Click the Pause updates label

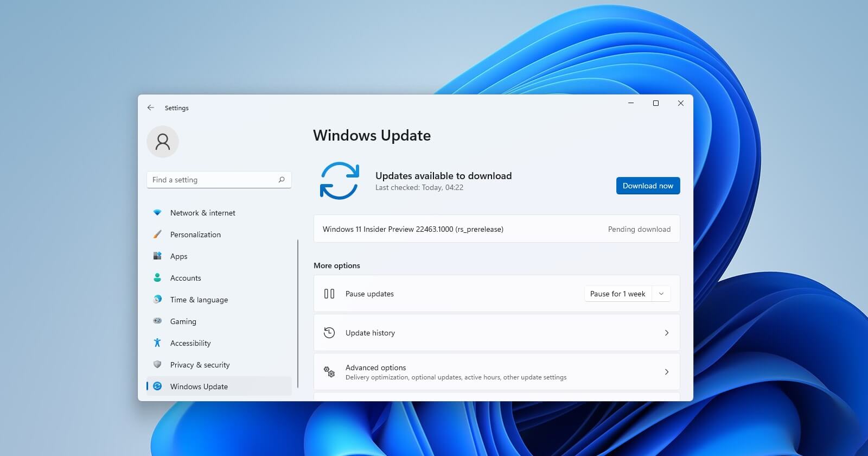[x=369, y=294]
